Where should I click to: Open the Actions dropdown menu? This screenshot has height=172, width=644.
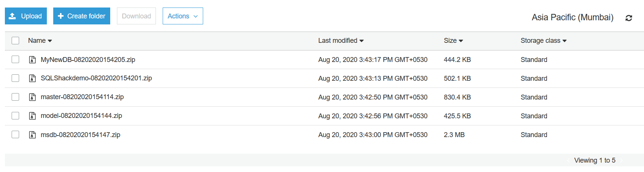[x=183, y=16]
